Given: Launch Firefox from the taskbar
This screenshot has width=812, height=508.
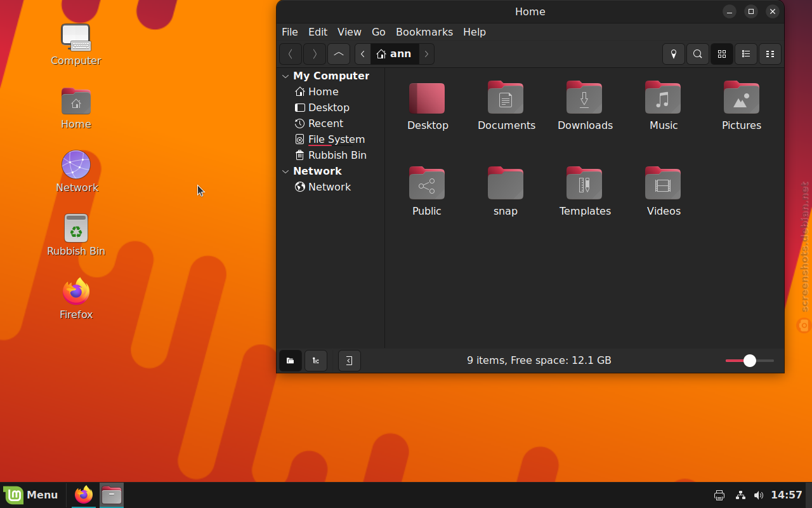Looking at the screenshot, I should (x=84, y=495).
